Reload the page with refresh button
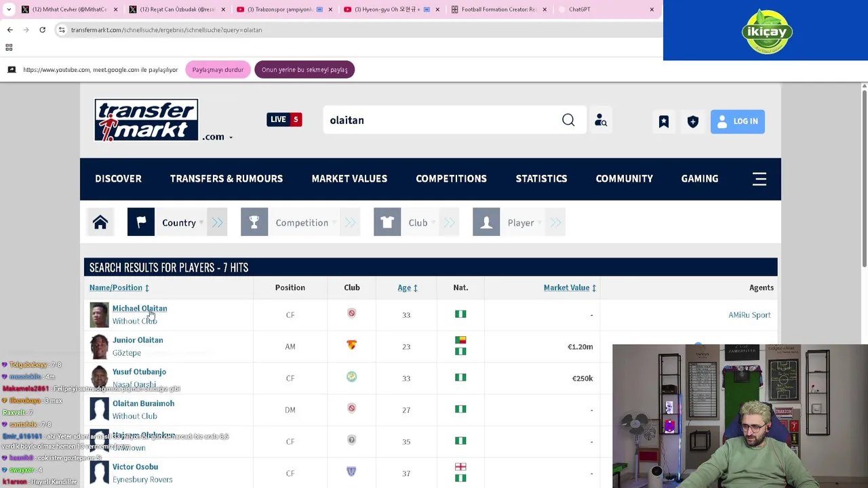The image size is (868, 488). point(42,30)
